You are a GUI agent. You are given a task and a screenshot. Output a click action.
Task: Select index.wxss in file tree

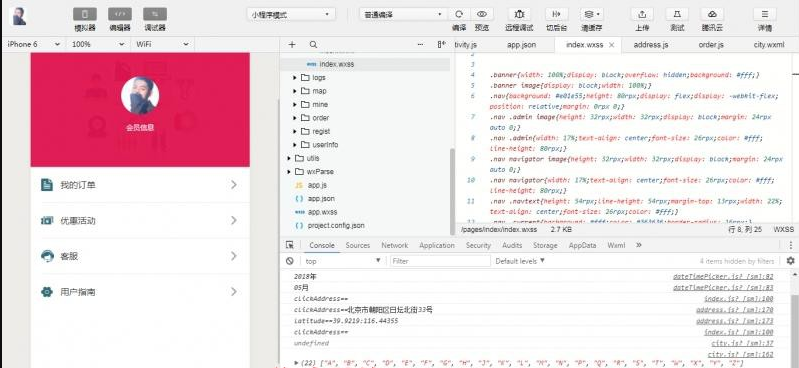[365, 64]
